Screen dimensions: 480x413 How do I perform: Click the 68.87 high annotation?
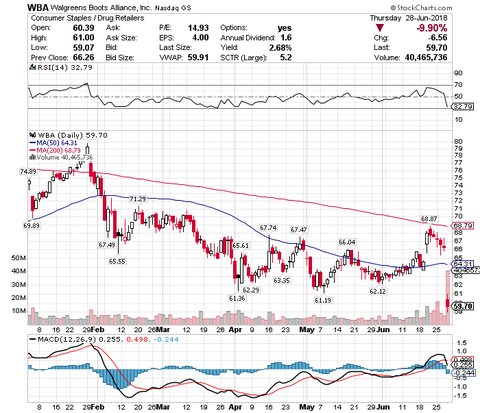[x=429, y=219]
